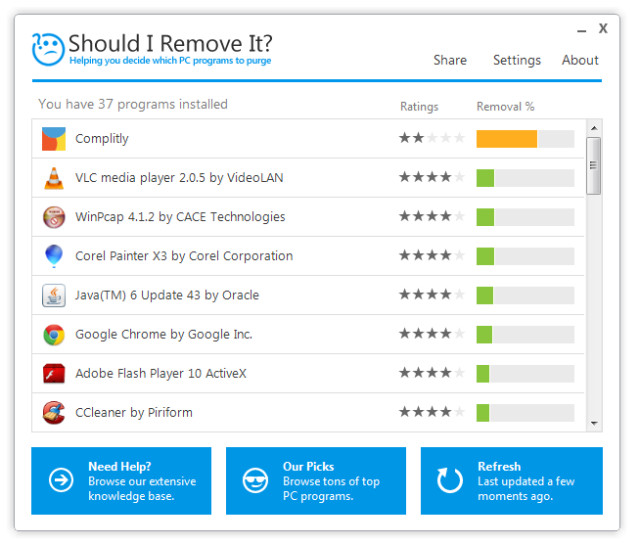This screenshot has width=640, height=545.
Task: Select Java(TM) 6 Update 43 by Oracle
Action: (167, 295)
